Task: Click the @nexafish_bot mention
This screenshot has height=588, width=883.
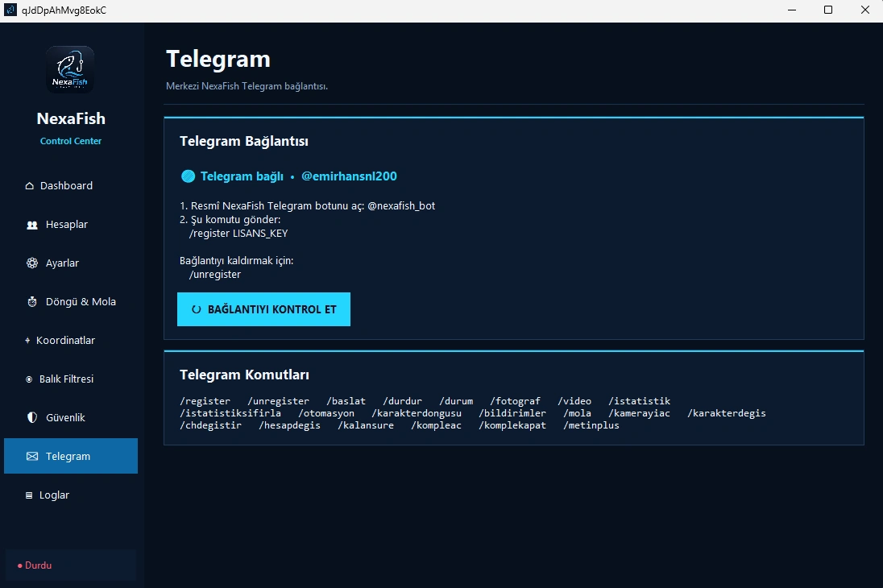Action: tap(401, 205)
